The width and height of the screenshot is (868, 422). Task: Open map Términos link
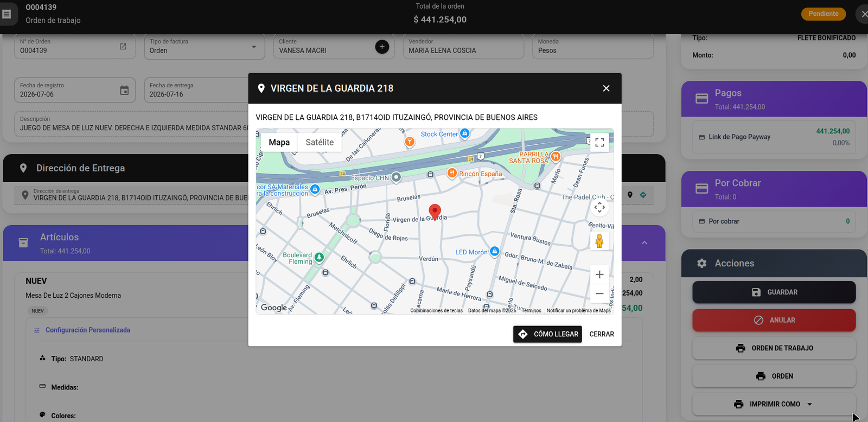(531, 311)
